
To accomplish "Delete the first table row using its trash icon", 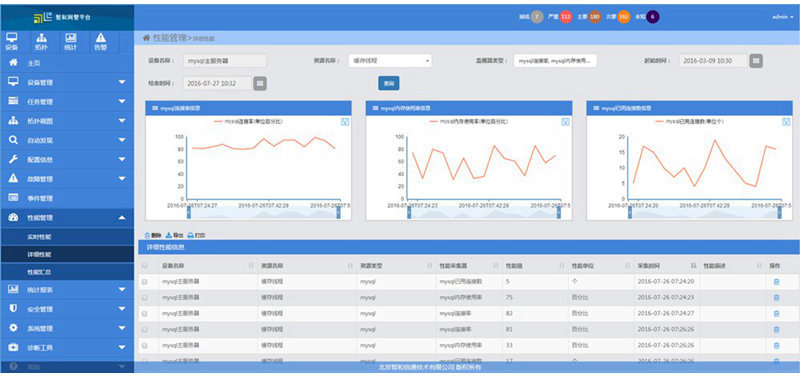I will 776,282.
